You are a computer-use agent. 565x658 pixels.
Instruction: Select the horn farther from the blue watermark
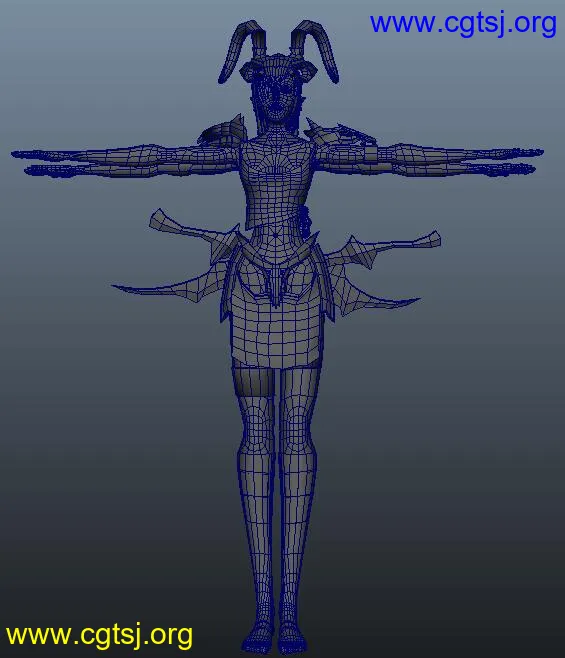[x=240, y=50]
